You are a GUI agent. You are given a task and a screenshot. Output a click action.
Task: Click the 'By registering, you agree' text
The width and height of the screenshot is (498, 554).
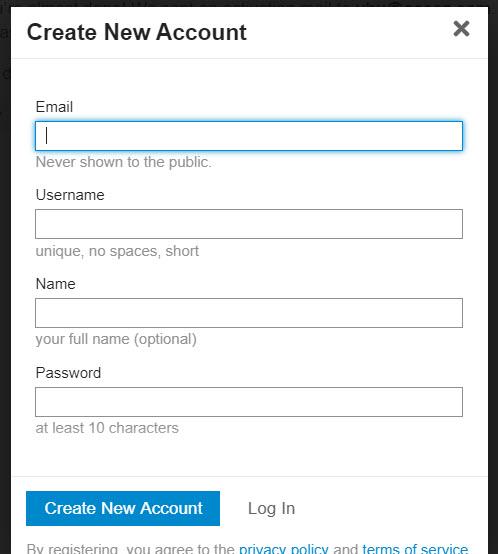pyautogui.click(x=131, y=549)
